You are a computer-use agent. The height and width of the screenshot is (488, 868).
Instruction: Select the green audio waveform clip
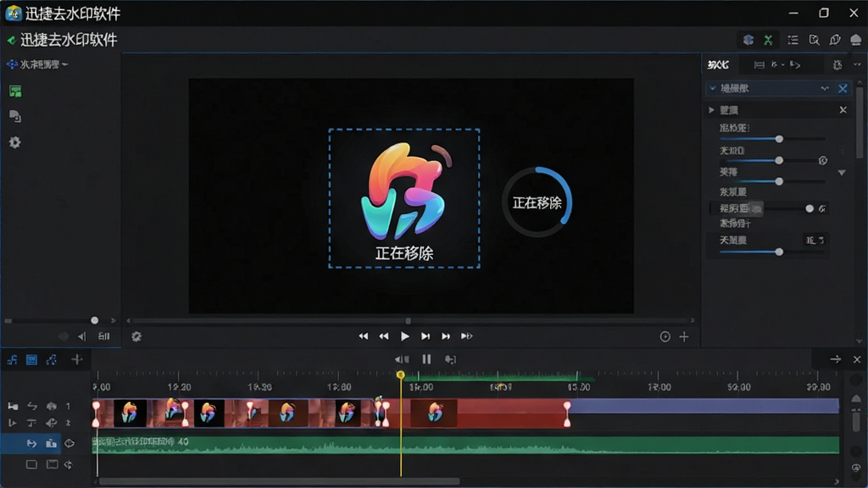465,445
